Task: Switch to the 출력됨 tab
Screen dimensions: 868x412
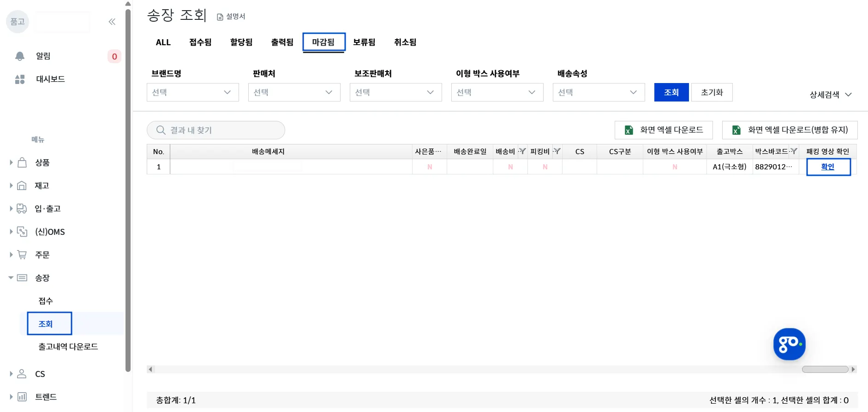Action: [x=282, y=42]
